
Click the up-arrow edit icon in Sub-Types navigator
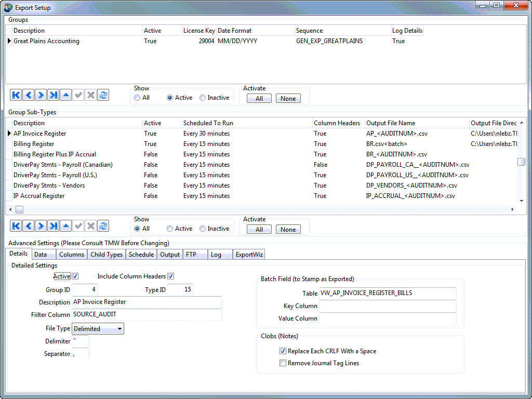65,226
